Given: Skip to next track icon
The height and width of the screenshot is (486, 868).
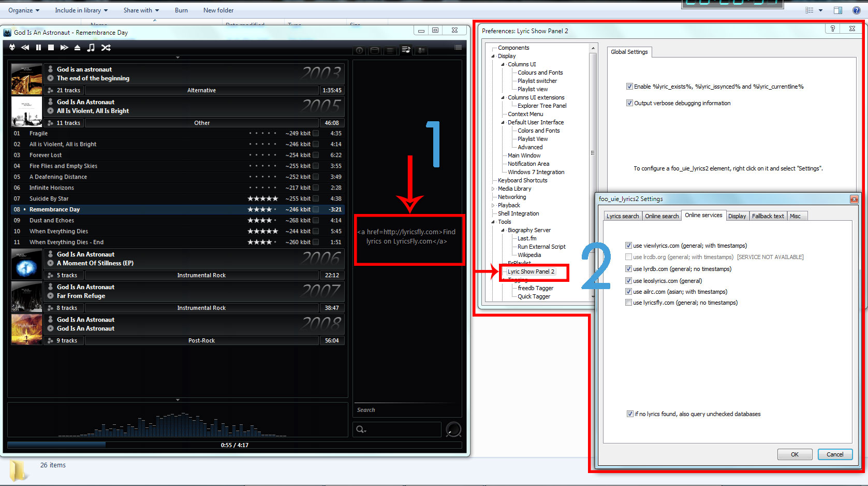Looking at the screenshot, I should [64, 48].
